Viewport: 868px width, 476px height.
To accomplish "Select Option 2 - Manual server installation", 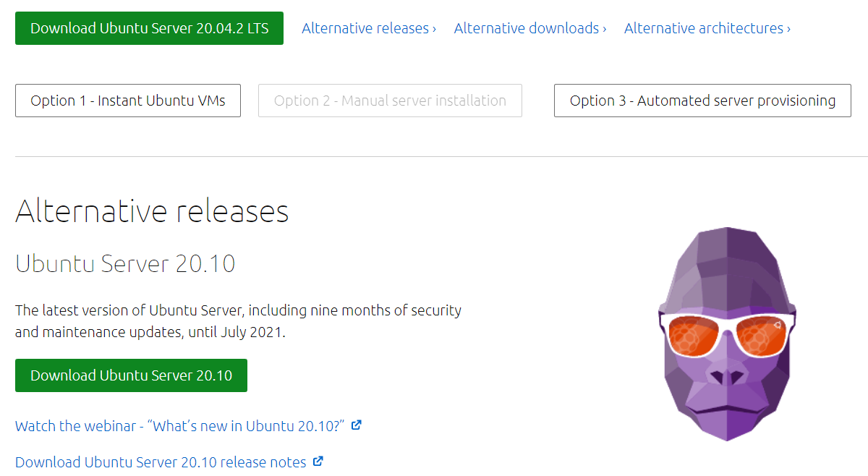I will (x=390, y=101).
